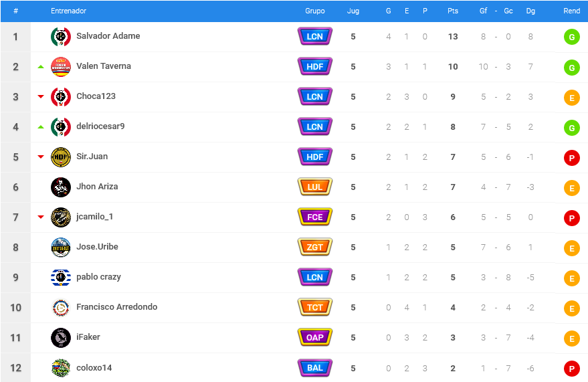Click the orange E form indicator for Choca123

tap(572, 98)
